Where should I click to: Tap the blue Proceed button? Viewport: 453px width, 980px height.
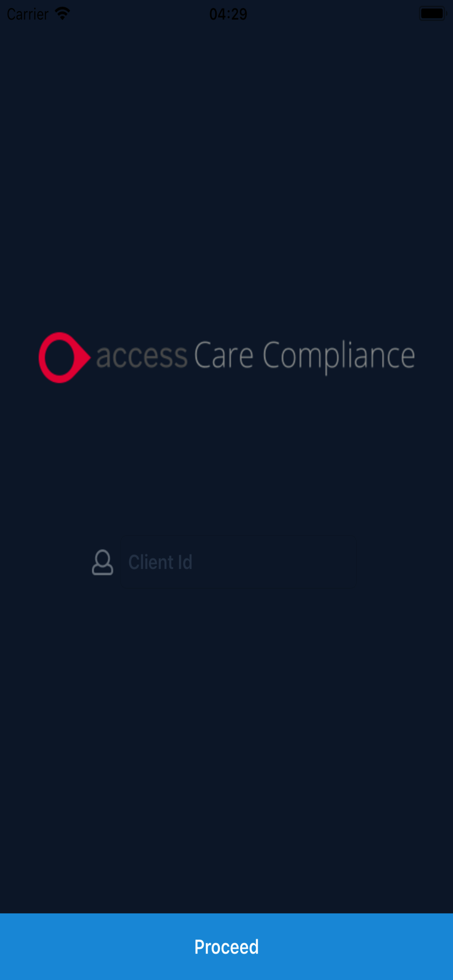pos(226,947)
